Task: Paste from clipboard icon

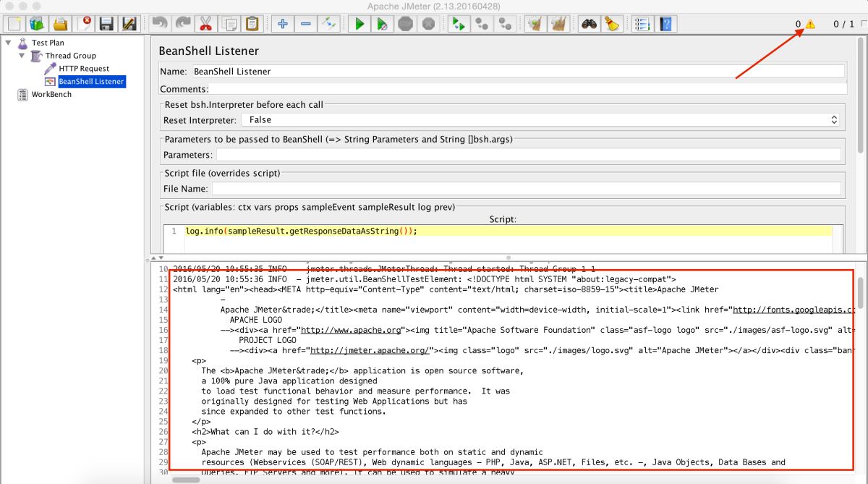Action: coord(252,24)
